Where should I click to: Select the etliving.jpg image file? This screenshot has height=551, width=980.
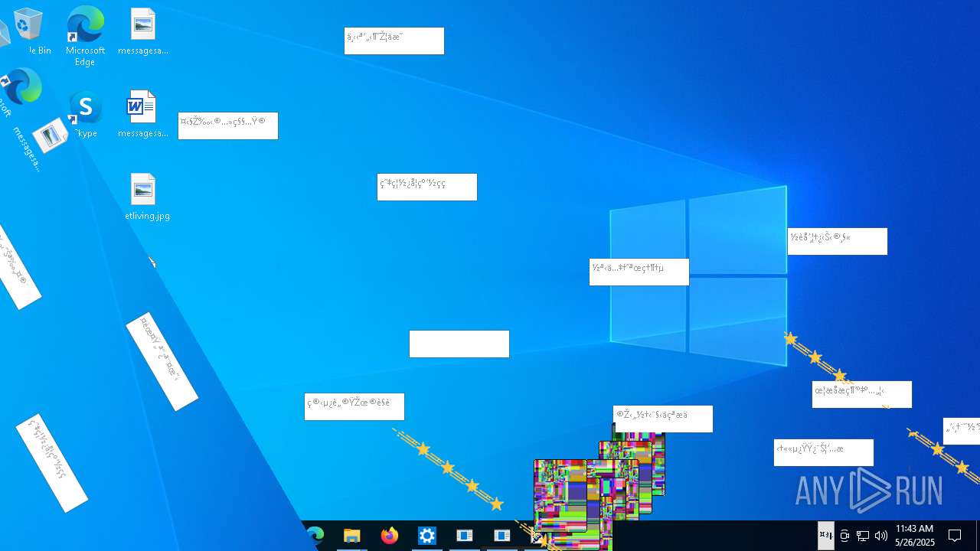(146, 197)
